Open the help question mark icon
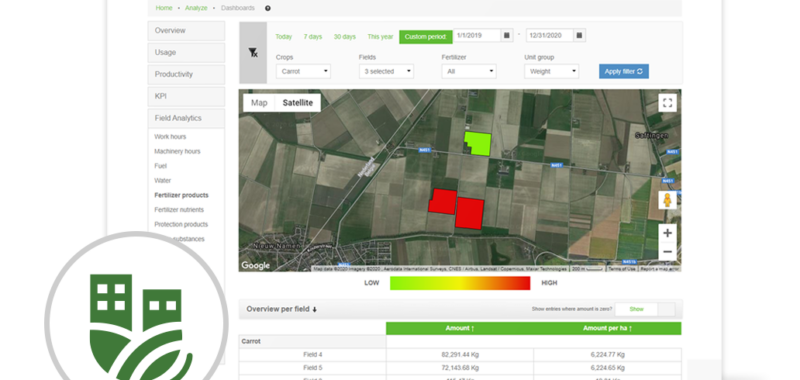 tap(268, 8)
